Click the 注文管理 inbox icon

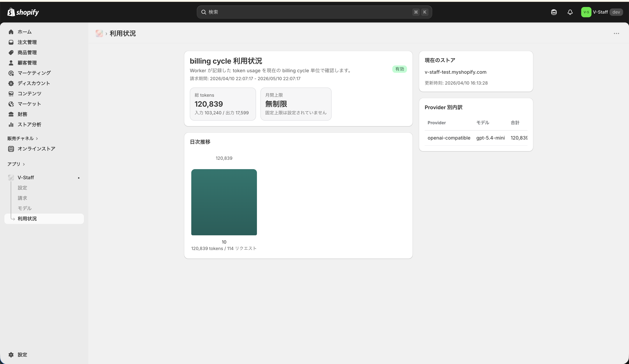click(x=11, y=42)
